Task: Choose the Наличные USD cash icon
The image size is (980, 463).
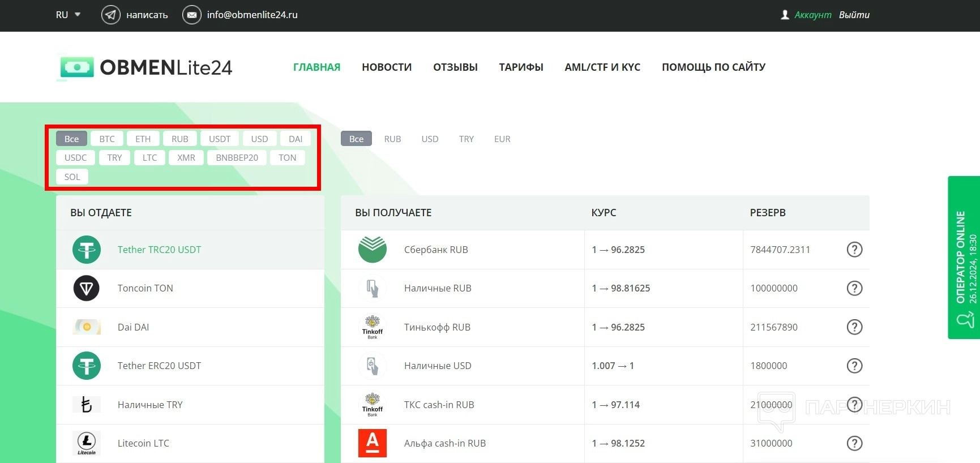Action: pyautogui.click(x=373, y=366)
